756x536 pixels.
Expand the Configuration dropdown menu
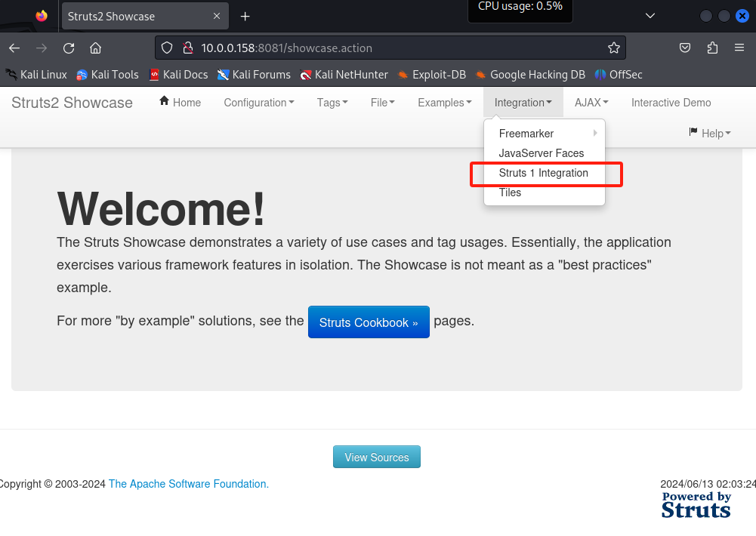coord(259,103)
